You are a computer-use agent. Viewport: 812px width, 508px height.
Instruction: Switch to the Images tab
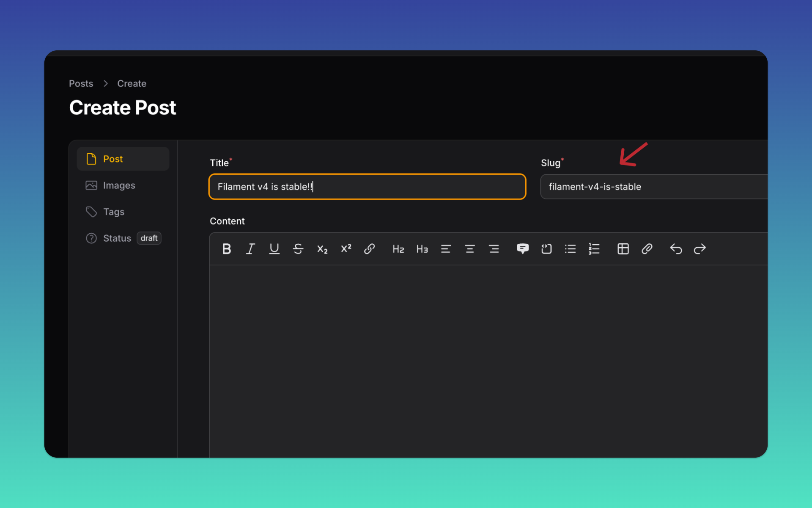pyautogui.click(x=119, y=185)
